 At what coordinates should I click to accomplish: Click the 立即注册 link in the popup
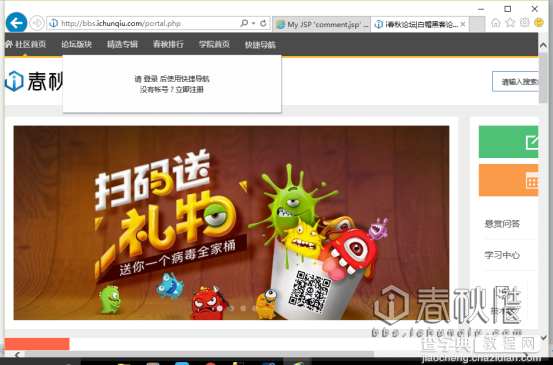click(190, 90)
